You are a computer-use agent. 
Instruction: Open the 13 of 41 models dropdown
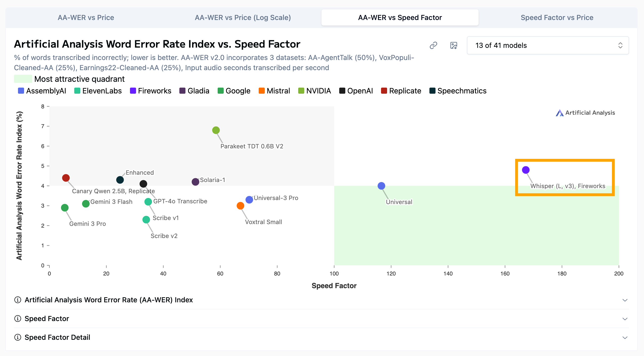pyautogui.click(x=548, y=45)
